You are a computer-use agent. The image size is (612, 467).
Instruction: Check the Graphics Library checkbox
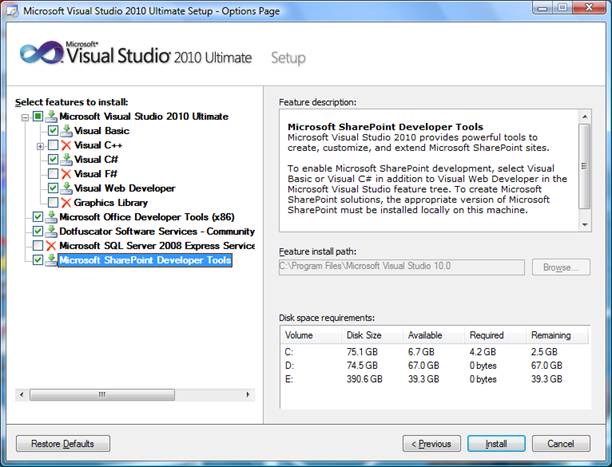coord(53,203)
